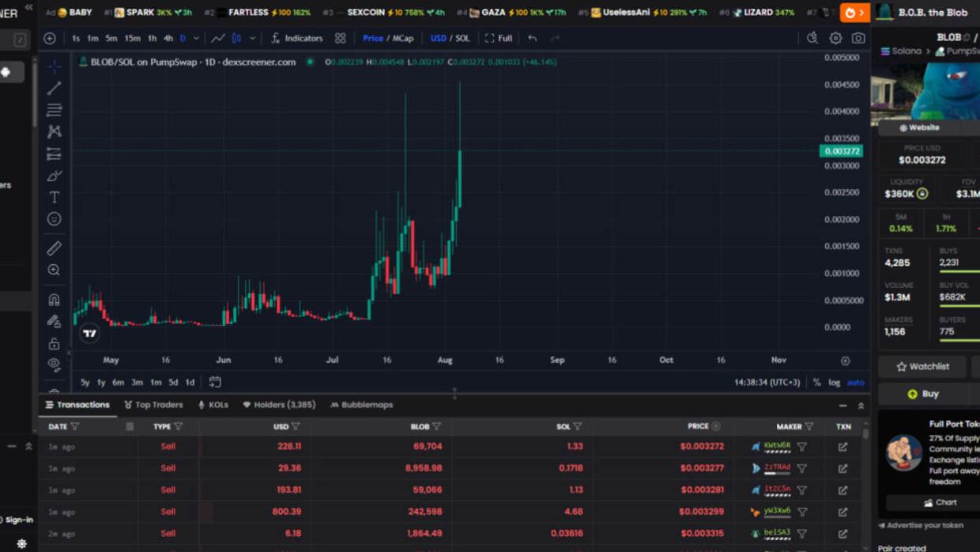Screen dimensions: 980x552
Task: Set chart range to 6m
Action: [x=118, y=383]
